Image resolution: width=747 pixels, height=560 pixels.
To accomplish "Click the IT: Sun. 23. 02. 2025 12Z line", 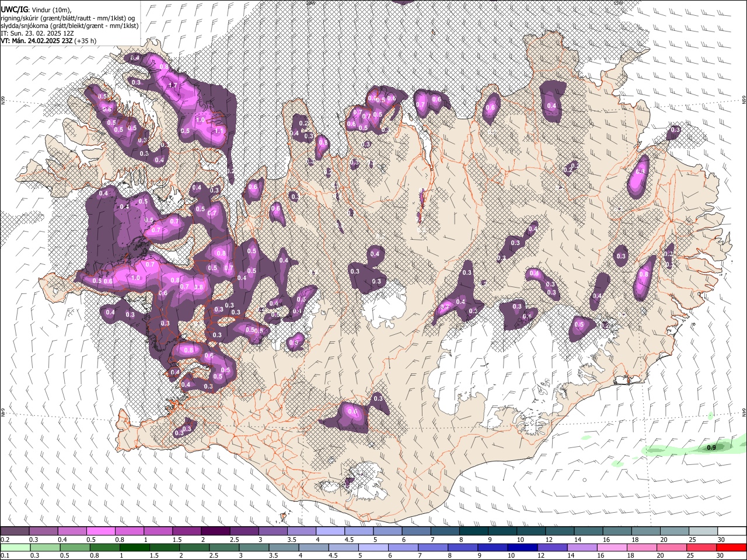I will (x=37, y=33).
